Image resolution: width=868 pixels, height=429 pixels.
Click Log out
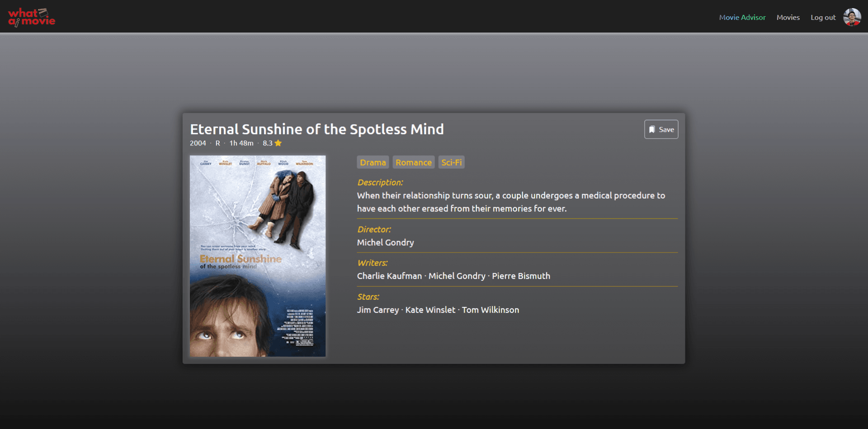click(x=823, y=17)
